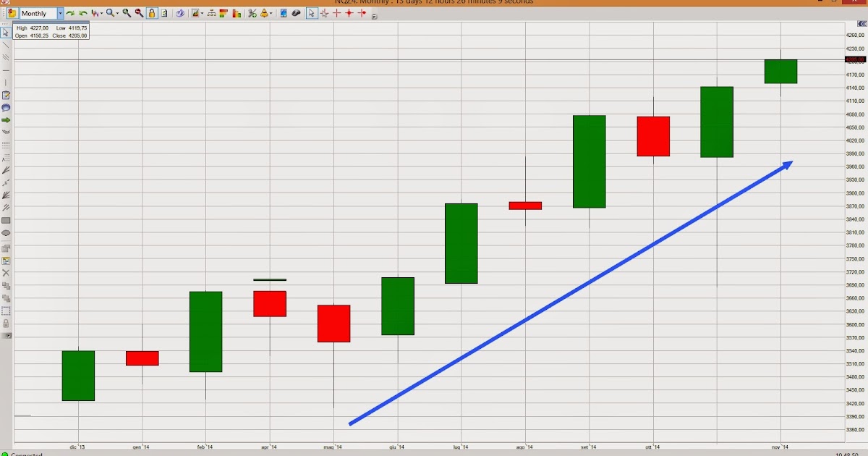Click the November 2014 green candle

781,72
